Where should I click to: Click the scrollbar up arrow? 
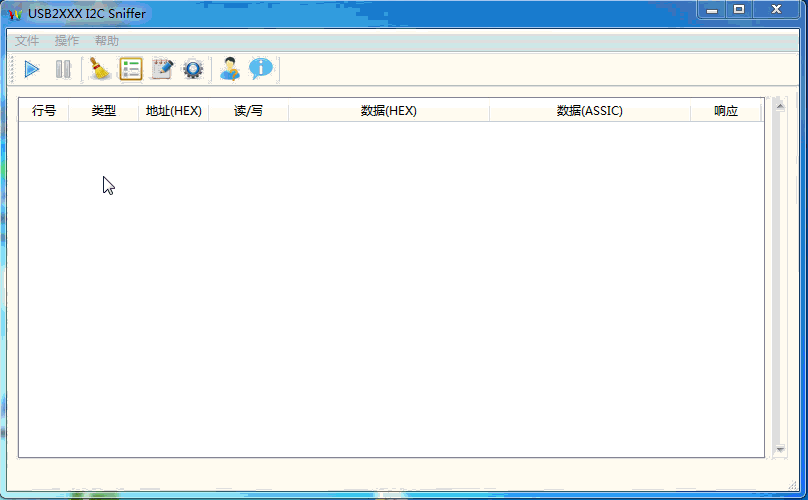780,107
